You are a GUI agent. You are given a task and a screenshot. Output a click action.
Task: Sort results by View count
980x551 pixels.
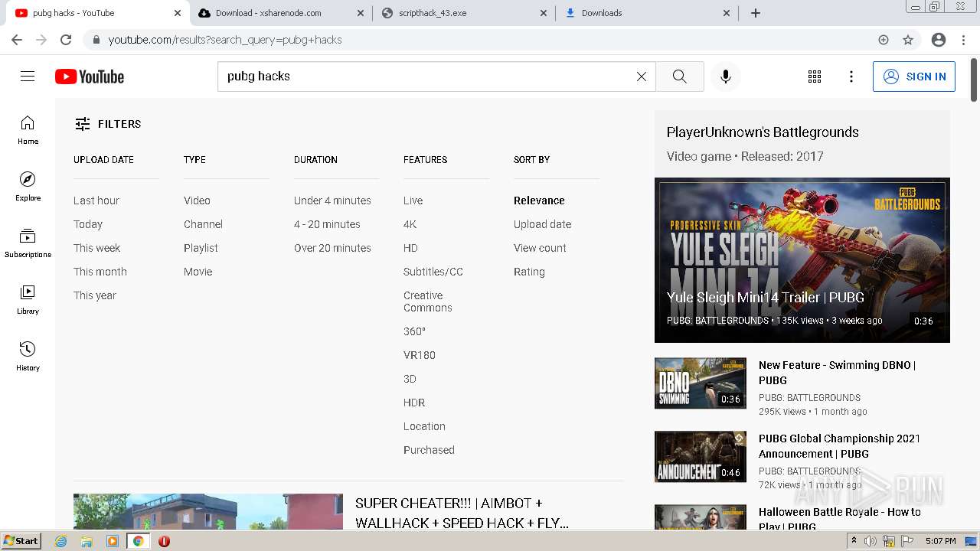pyautogui.click(x=540, y=248)
